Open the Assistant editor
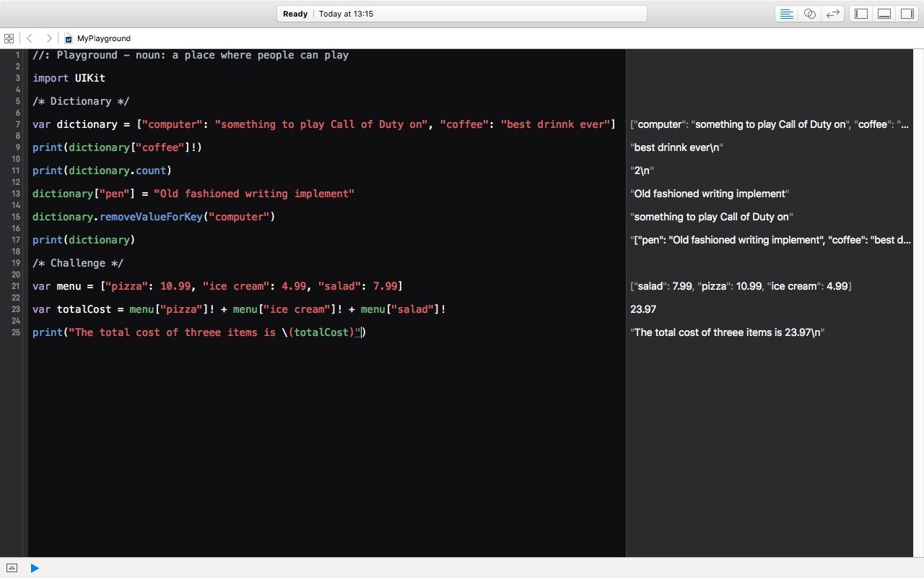 click(809, 14)
